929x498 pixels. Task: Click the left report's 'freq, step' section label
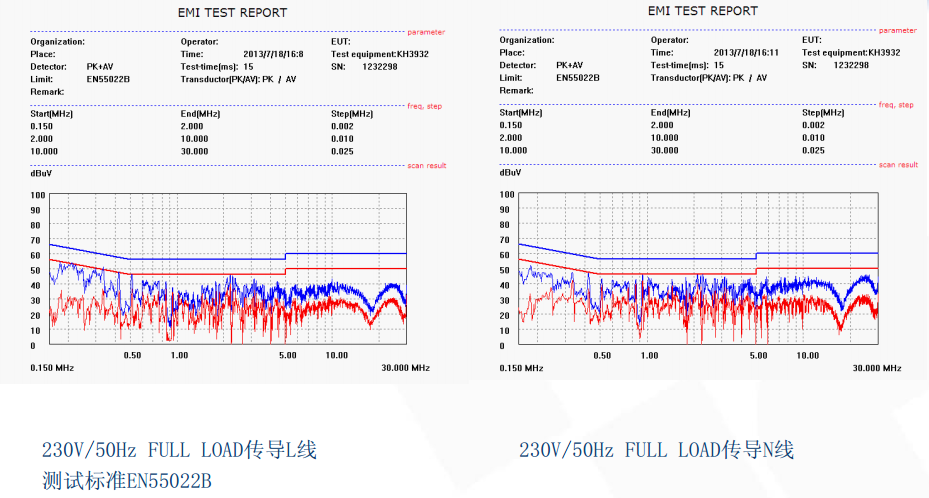(x=423, y=106)
